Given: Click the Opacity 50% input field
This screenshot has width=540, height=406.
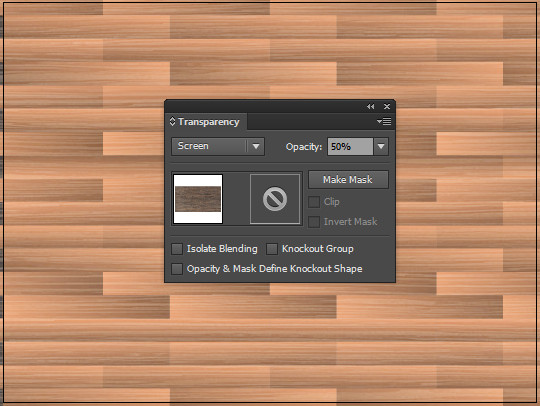Looking at the screenshot, I should pos(350,146).
